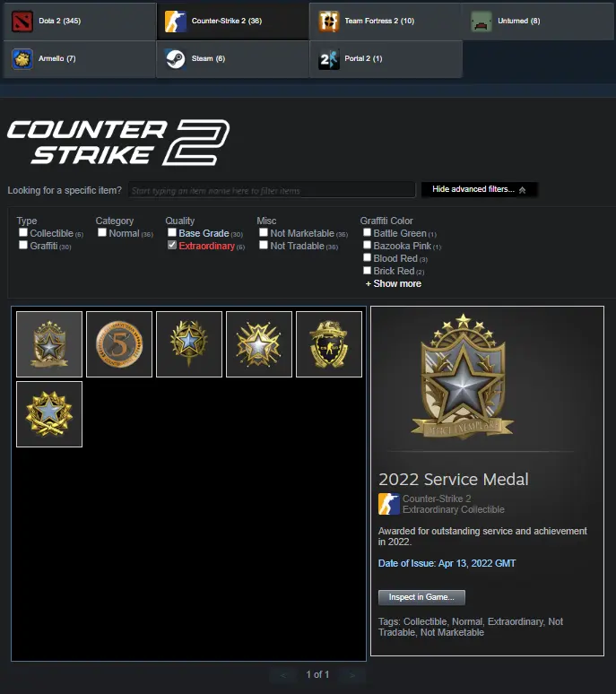
Task: Click the Unturned game icon
Action: tap(482, 21)
